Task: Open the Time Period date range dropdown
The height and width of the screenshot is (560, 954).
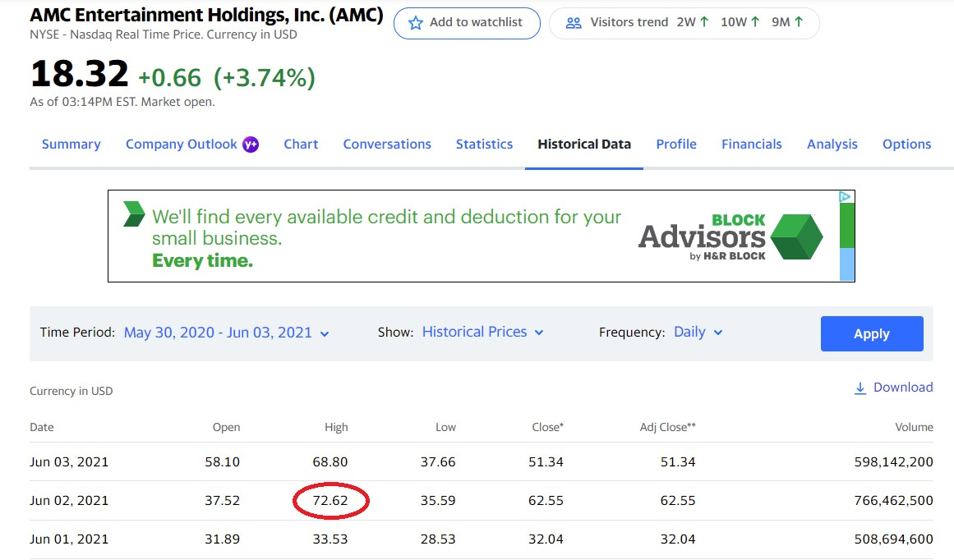Action: pyautogui.click(x=226, y=333)
